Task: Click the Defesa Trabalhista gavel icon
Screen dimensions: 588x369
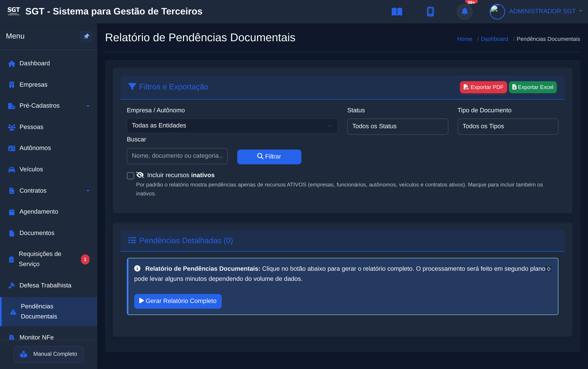Action: [12, 285]
